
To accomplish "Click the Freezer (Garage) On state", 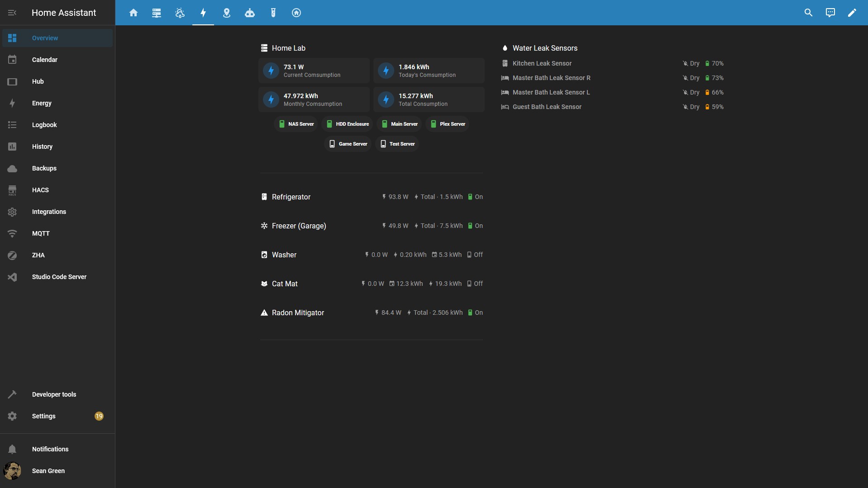I will coord(475,226).
